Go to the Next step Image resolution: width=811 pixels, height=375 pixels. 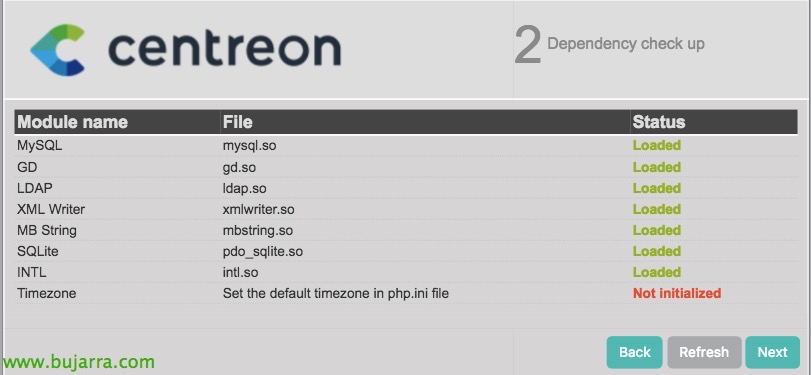coord(772,352)
